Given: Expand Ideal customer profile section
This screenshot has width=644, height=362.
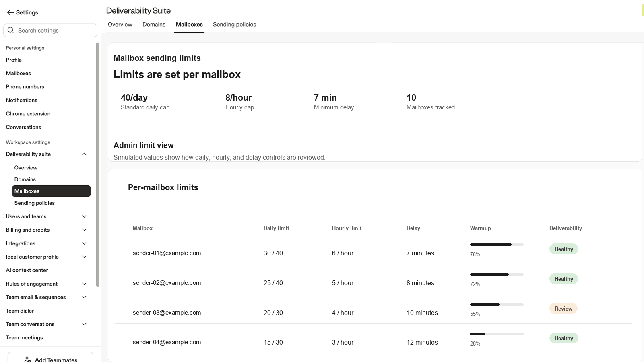Looking at the screenshot, I should click(x=84, y=257).
